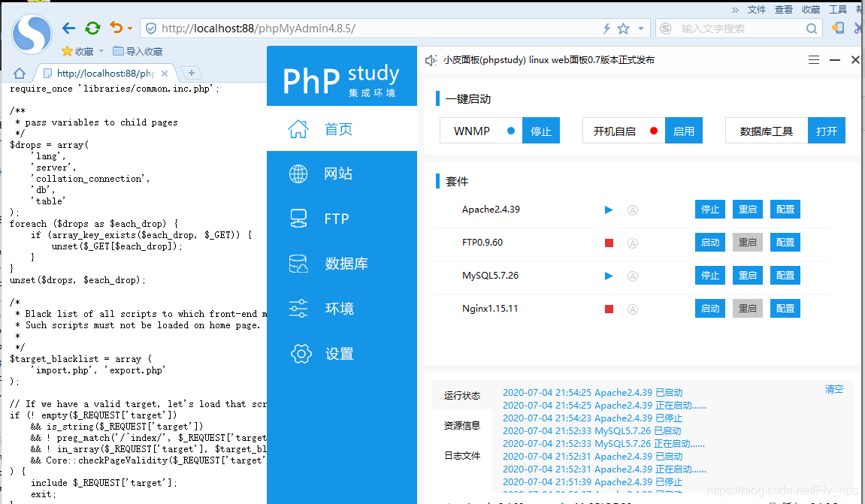
Task: Configure MySQL5.7.26
Action: coord(785,275)
